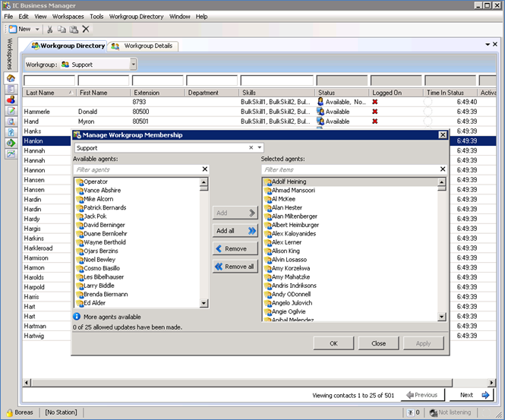The height and width of the screenshot is (420, 505).
Task: Switch to the Workgroup Details tab
Action: coord(142,46)
